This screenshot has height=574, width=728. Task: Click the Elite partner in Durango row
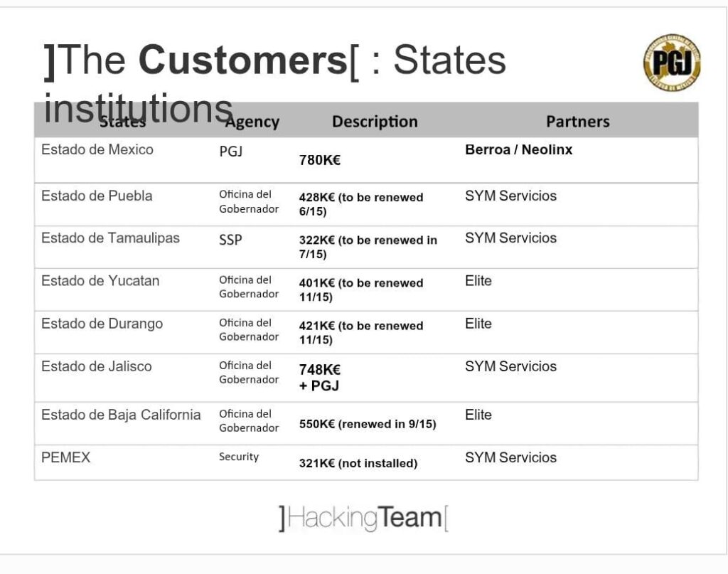[478, 324]
